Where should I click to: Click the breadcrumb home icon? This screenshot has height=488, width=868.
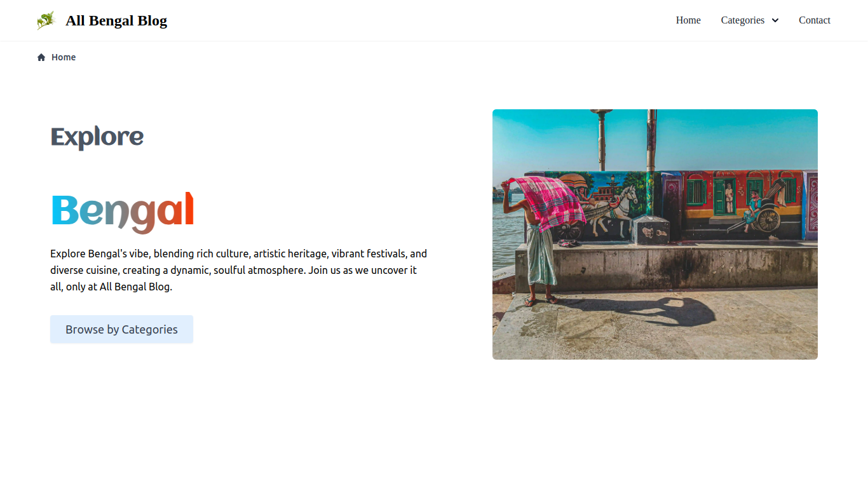coord(41,57)
